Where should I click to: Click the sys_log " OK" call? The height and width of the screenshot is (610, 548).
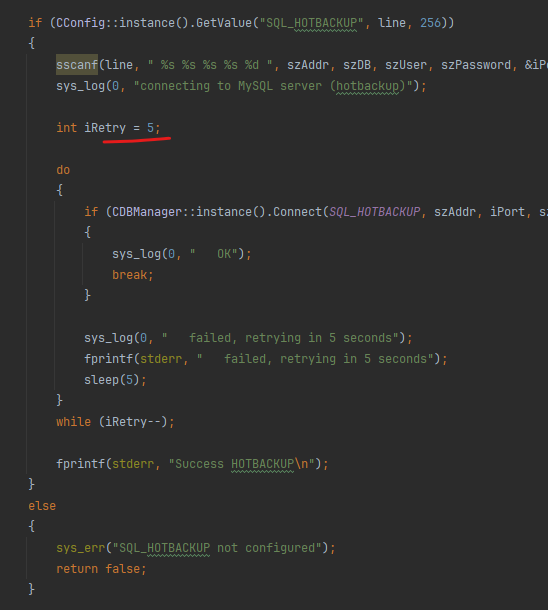[182, 254]
